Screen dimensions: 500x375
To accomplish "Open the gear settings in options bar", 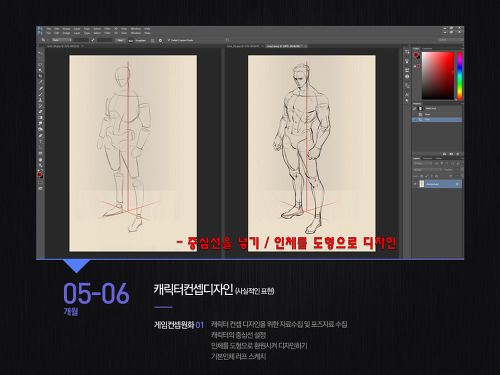I will click(160, 40).
